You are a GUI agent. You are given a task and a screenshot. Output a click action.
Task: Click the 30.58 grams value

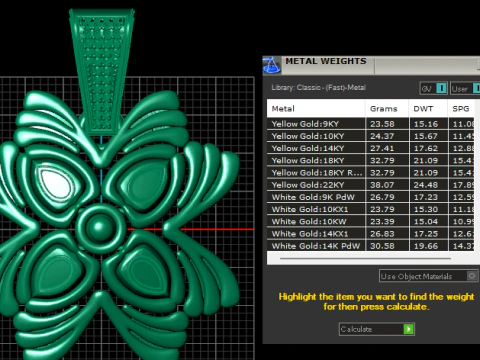point(382,246)
